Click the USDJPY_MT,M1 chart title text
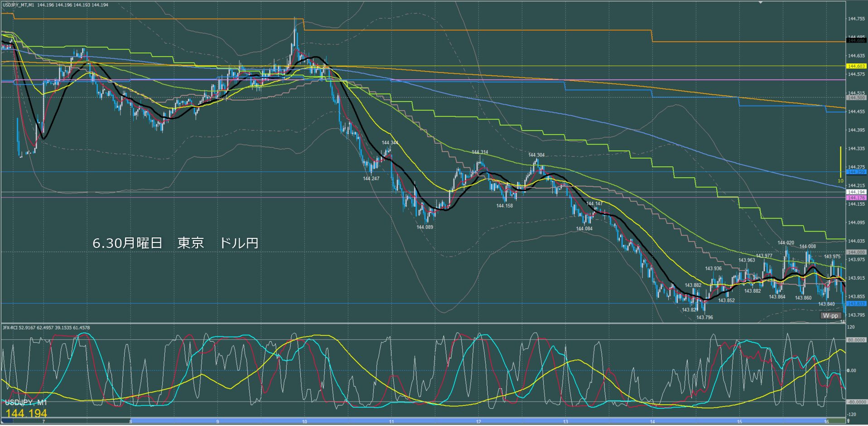The height and width of the screenshot is (426, 868). 18,5
